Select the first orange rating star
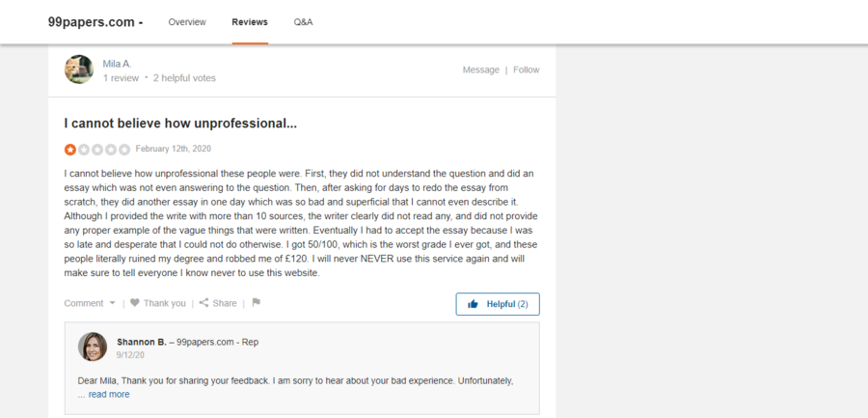868x418 pixels. pyautogui.click(x=69, y=149)
